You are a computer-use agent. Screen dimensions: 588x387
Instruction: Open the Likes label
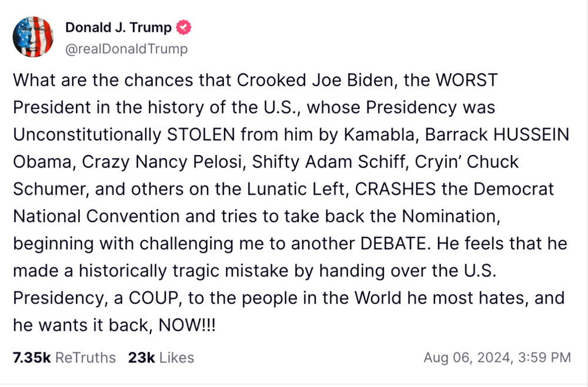pos(176,358)
